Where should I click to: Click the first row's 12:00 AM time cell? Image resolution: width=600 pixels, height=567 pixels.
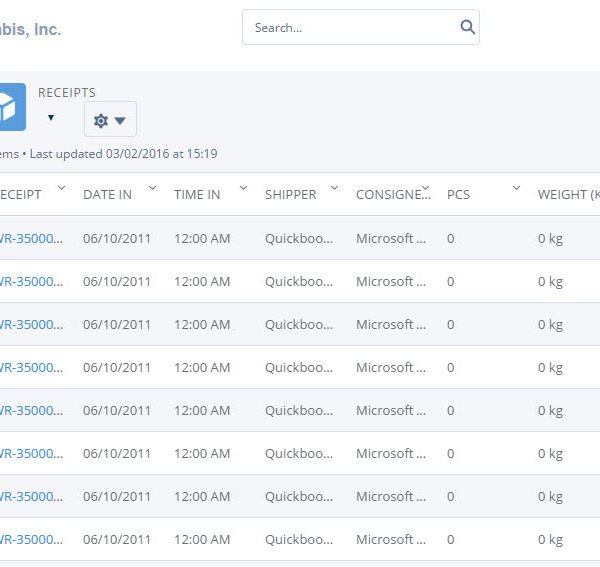pyautogui.click(x=202, y=238)
